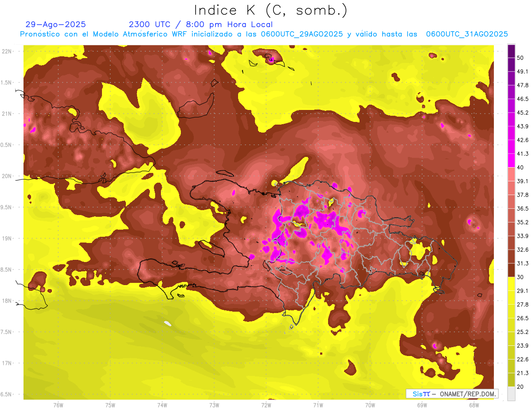The height and width of the screenshot is (411, 532).
Task: Click the latitude label "22N"
Action: 7,51
